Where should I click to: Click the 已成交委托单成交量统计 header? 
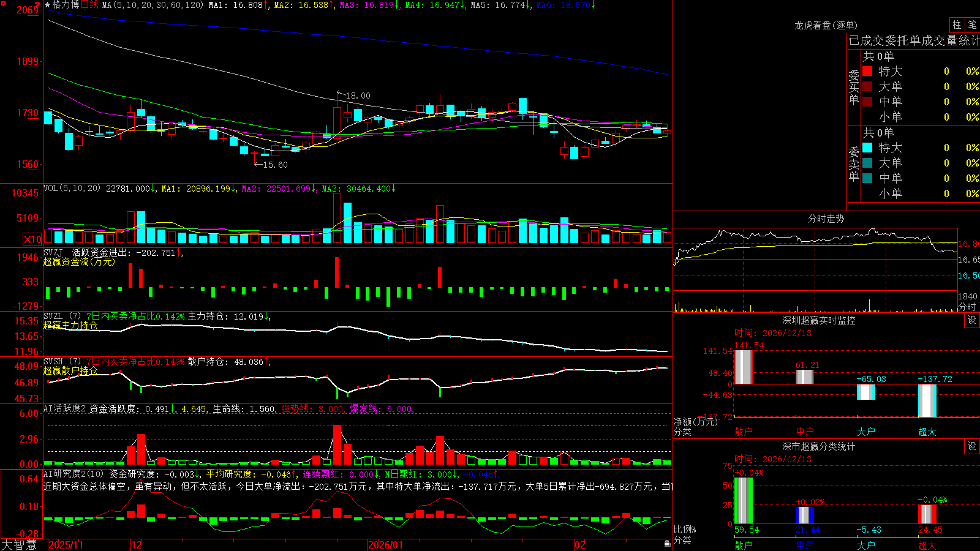click(914, 40)
